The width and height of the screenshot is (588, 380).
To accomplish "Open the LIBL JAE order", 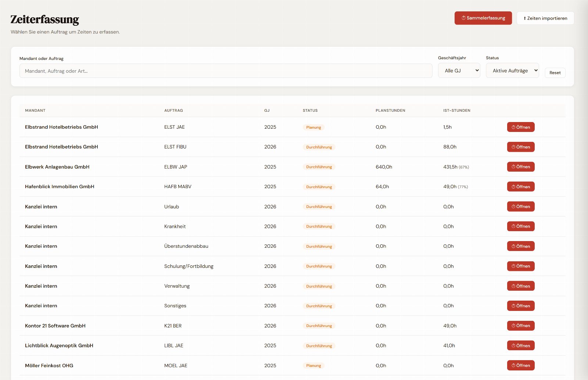I will (521, 345).
